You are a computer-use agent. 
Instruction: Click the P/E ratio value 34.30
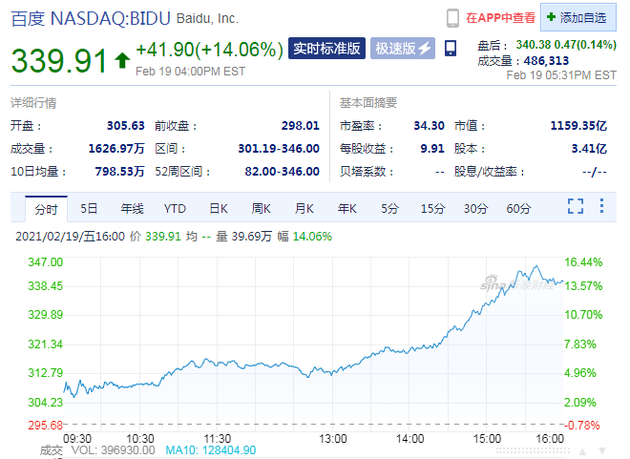[x=429, y=126]
